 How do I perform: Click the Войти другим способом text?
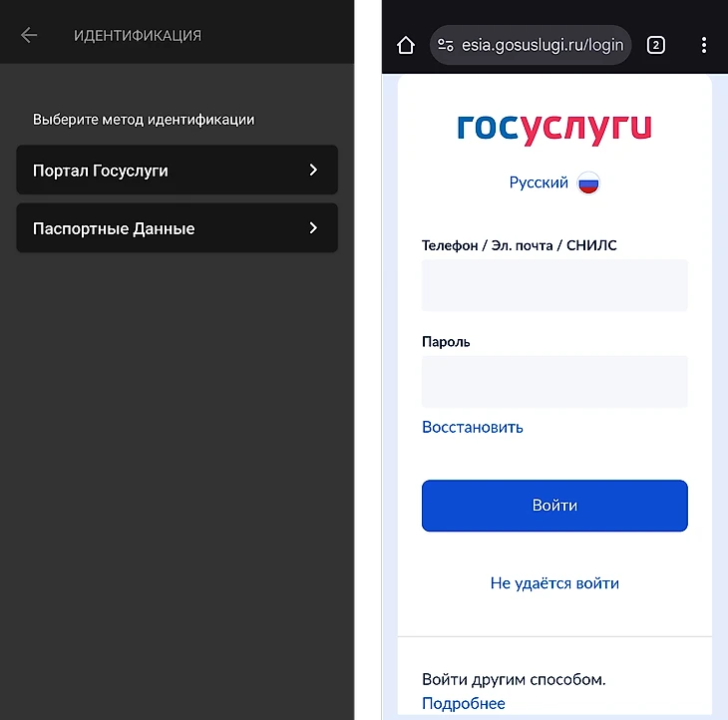point(514,680)
